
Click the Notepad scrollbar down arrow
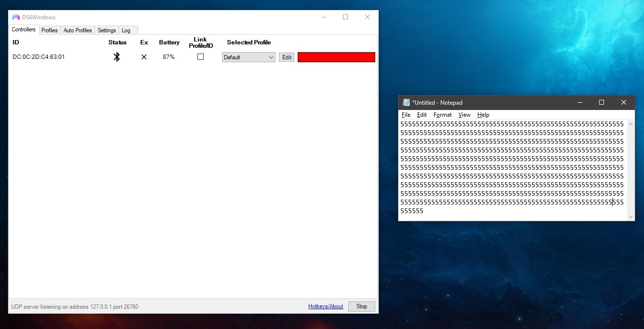click(x=631, y=217)
